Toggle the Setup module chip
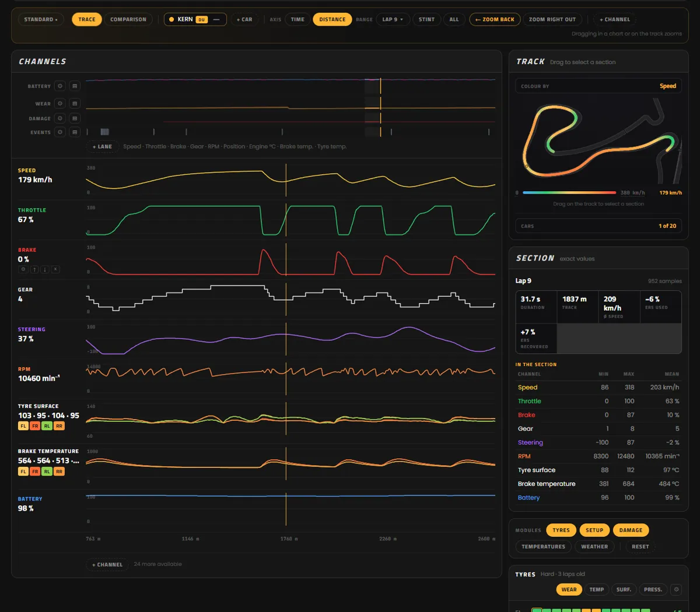The image size is (700, 612). click(594, 530)
